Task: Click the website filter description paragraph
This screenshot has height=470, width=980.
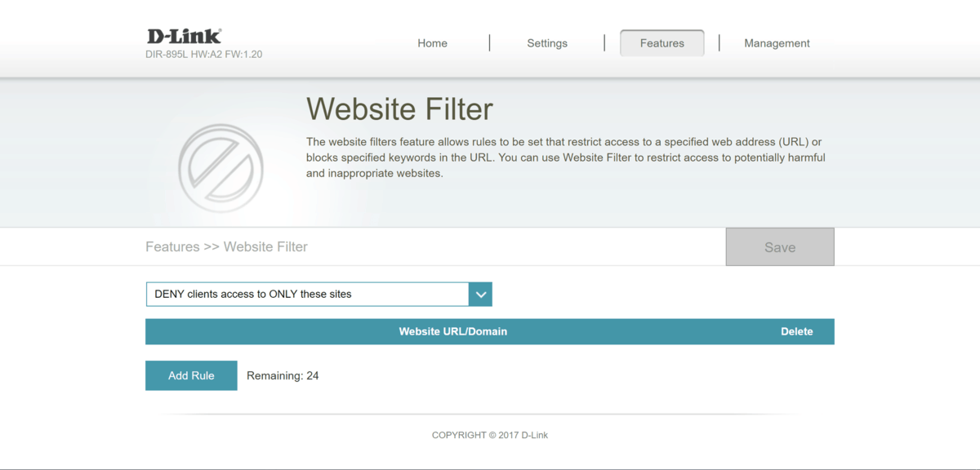Action: point(565,157)
